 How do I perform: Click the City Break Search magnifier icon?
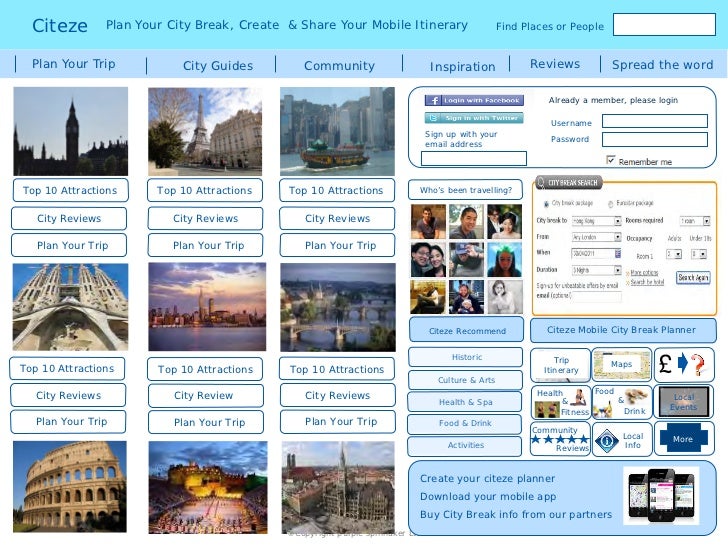[540, 182]
